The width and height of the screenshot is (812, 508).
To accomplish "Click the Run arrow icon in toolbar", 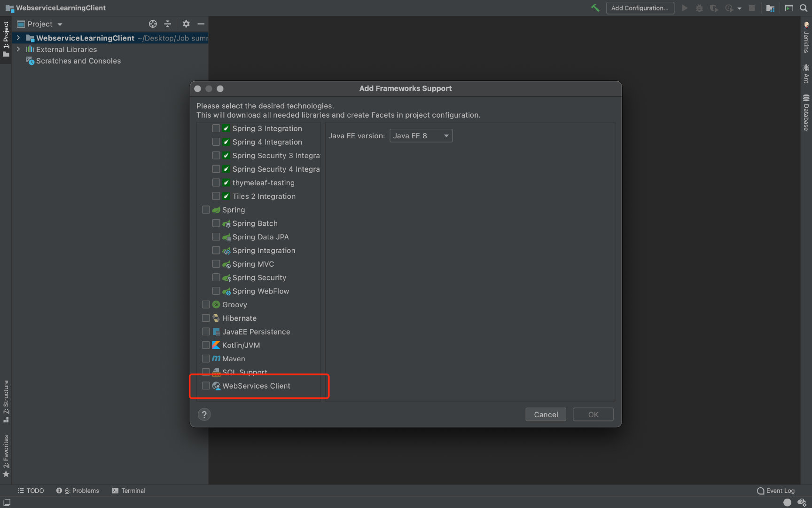I will coord(685,8).
